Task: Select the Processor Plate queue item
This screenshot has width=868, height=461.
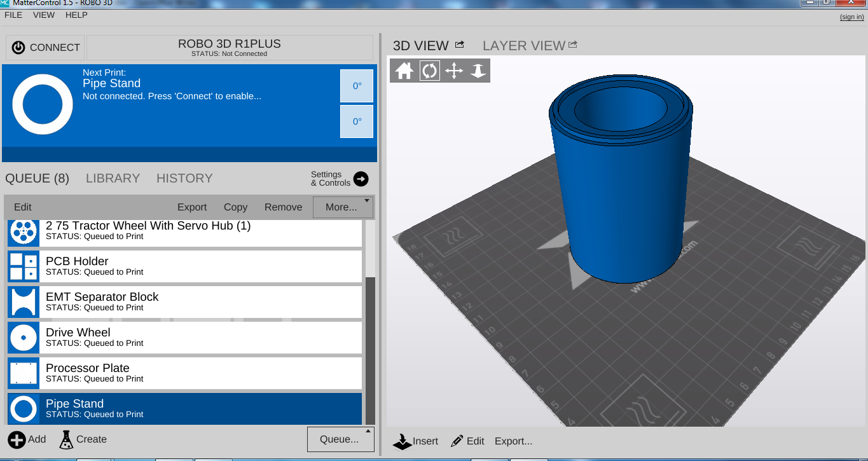Action: [x=185, y=373]
